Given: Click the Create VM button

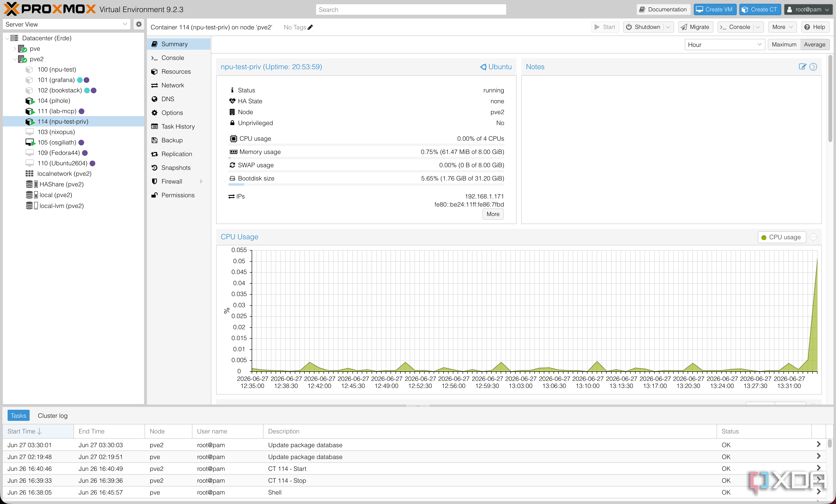Looking at the screenshot, I should pos(714,9).
